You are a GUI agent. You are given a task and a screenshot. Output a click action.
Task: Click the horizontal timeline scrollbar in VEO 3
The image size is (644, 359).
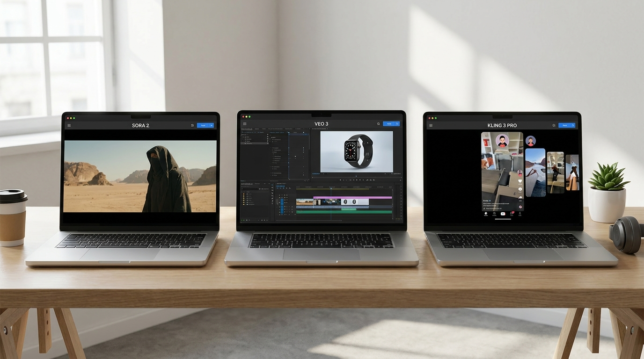[309, 220]
